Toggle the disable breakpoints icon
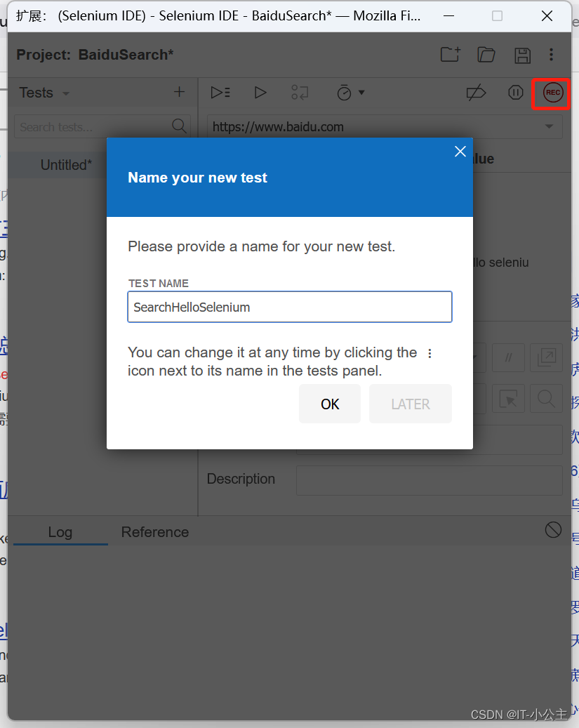Screen dimensions: 579x728 click(476, 93)
